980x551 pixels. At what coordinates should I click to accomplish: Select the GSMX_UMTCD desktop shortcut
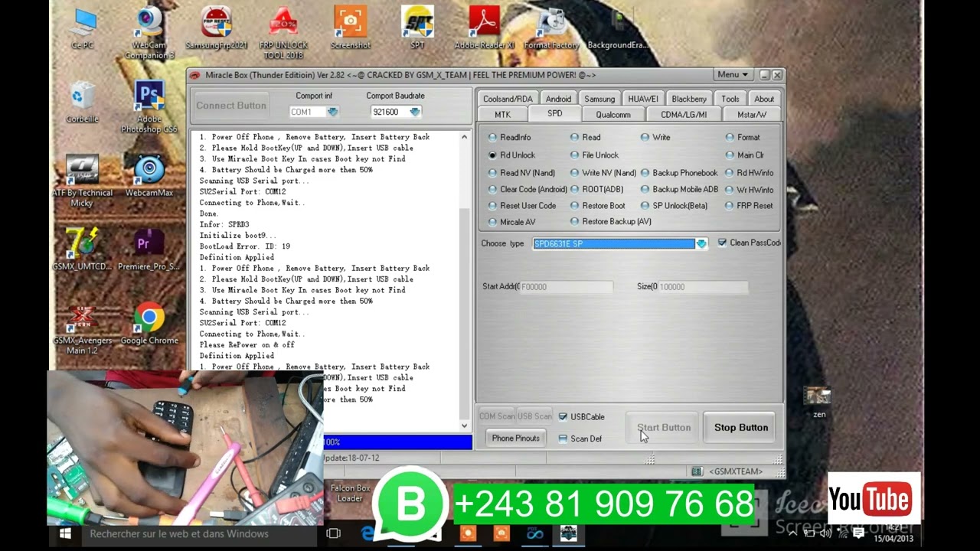tap(82, 250)
